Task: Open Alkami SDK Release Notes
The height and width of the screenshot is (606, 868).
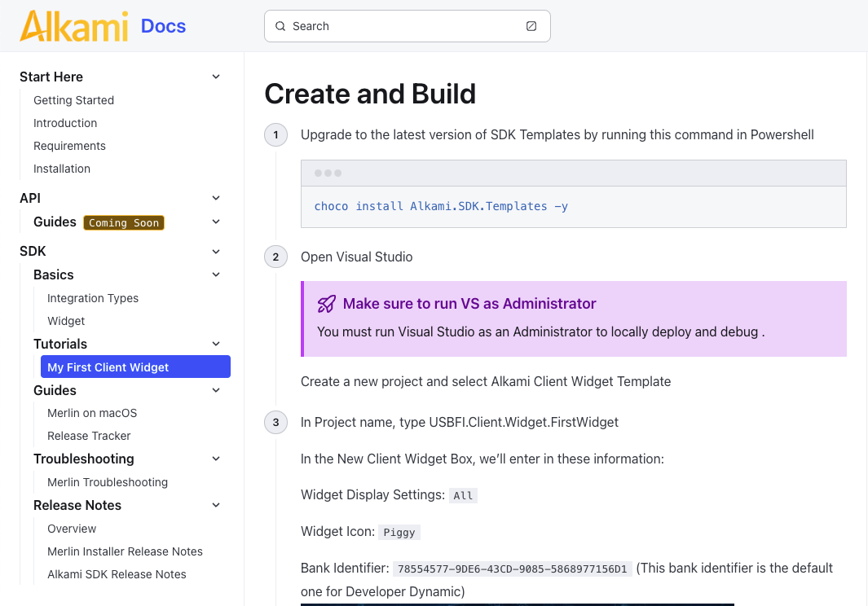Action: (117, 574)
